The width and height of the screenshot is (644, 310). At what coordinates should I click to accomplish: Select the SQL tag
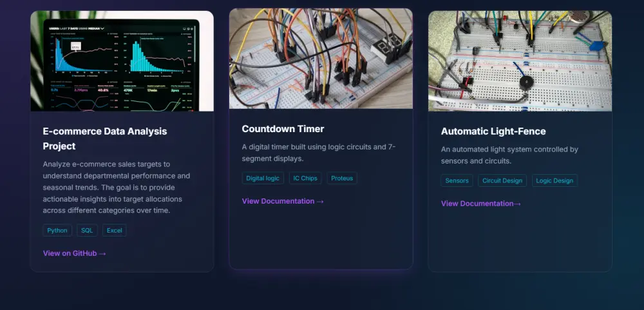[x=87, y=230]
